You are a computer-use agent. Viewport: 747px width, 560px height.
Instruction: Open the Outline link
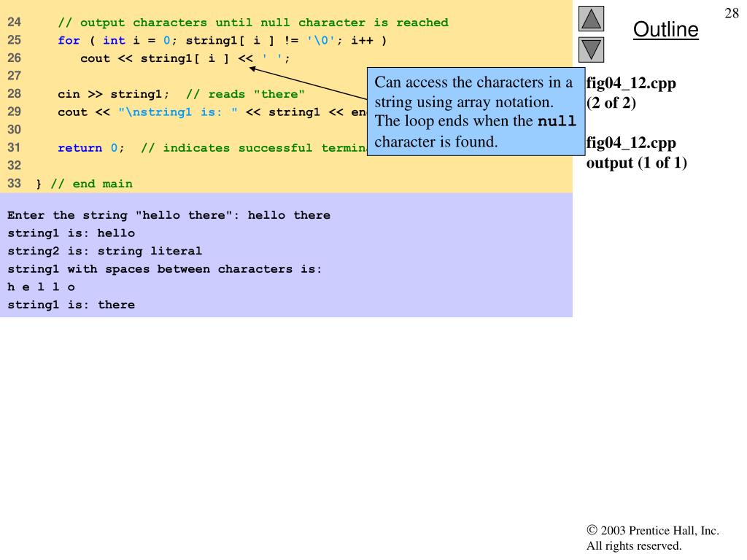(x=665, y=29)
